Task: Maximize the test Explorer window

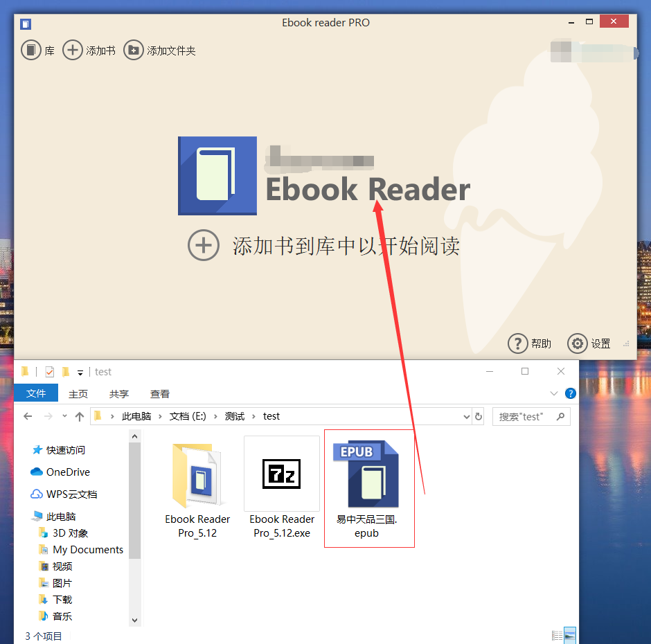Action: click(x=525, y=371)
